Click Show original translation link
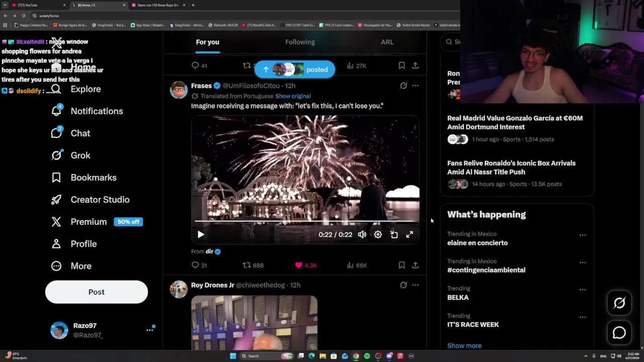The width and height of the screenshot is (644, 362). (293, 96)
